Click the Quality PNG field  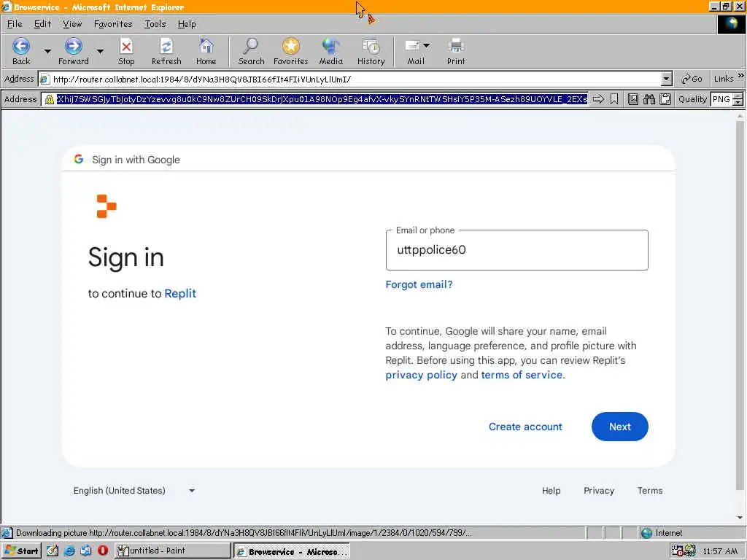click(721, 99)
